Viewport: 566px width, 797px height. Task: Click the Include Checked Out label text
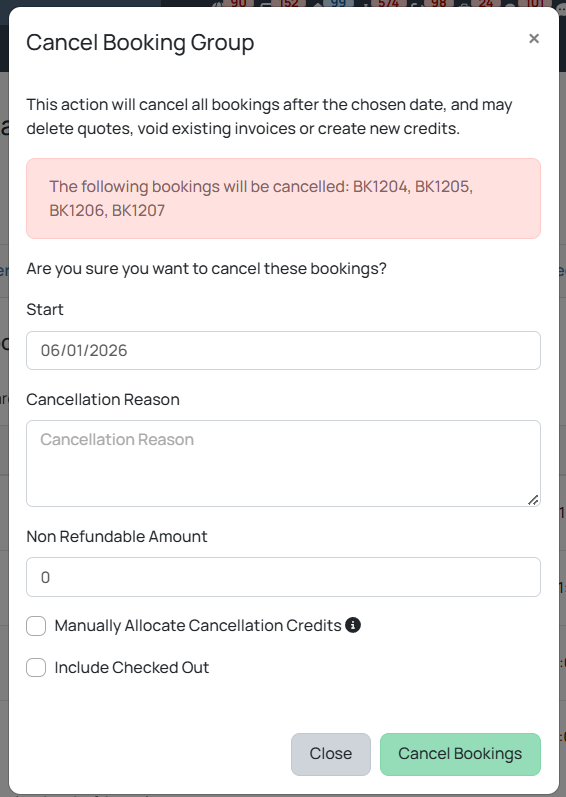click(132, 667)
